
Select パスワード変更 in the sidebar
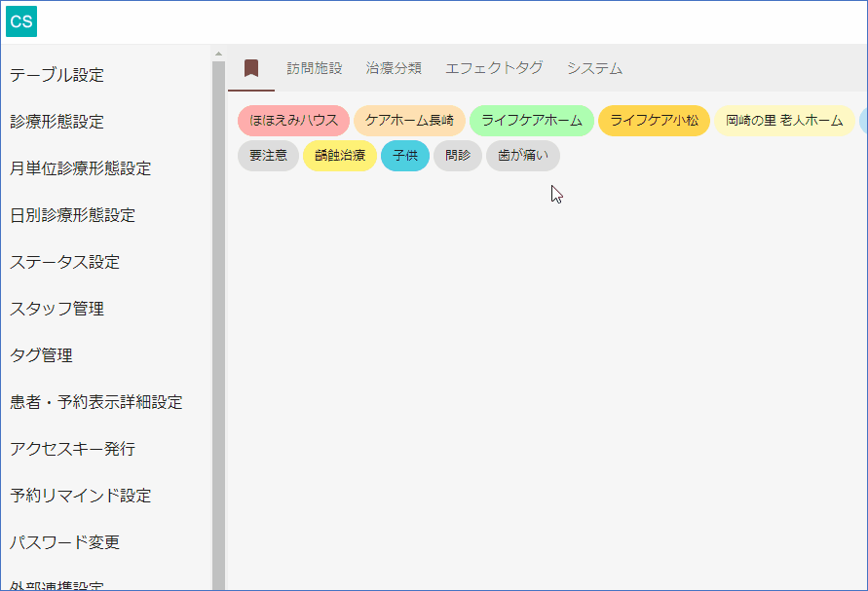[65, 542]
